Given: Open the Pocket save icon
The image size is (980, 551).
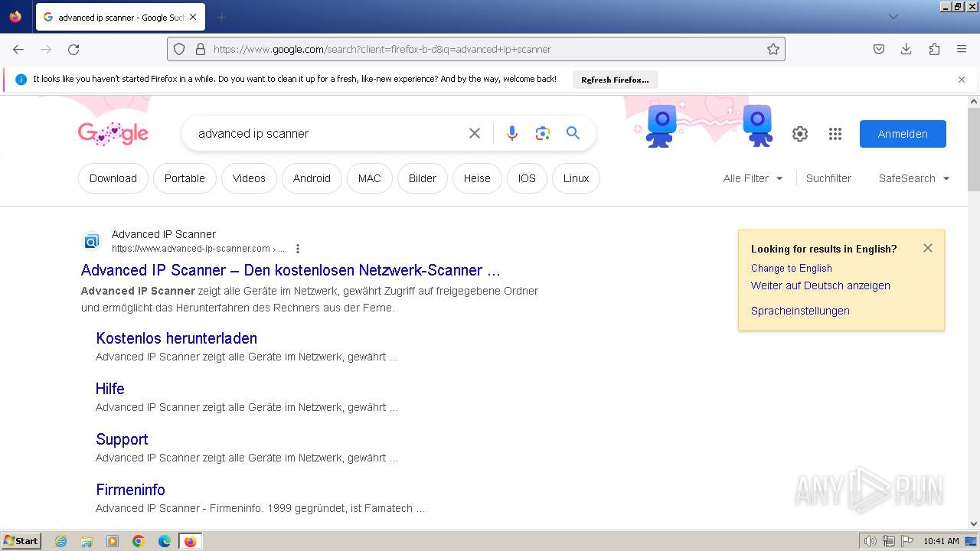Looking at the screenshot, I should (x=879, y=49).
